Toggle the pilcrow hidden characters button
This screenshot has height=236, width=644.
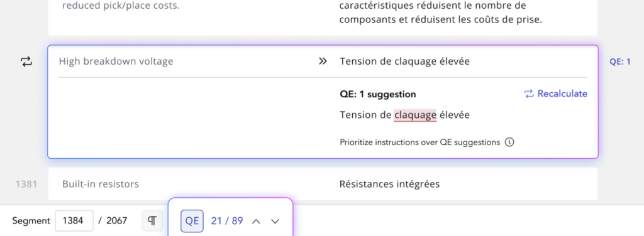[x=152, y=221]
